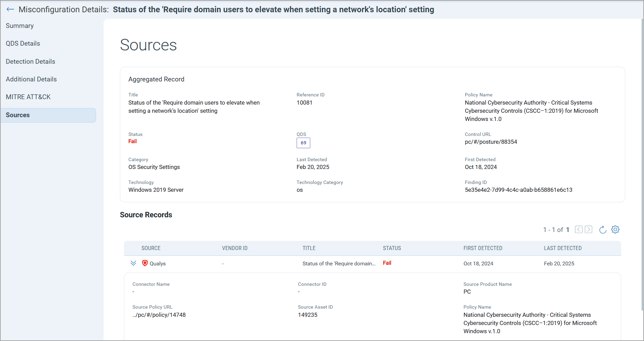The height and width of the screenshot is (341, 644).
Task: Click Fail status in Source Records row
Action: coord(387,263)
